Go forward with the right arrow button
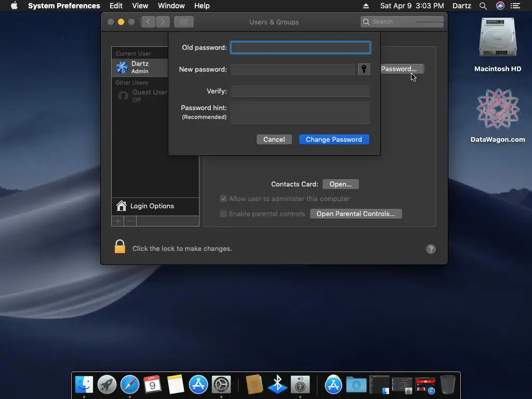Screen dimensions: 532x399 (163, 22)
